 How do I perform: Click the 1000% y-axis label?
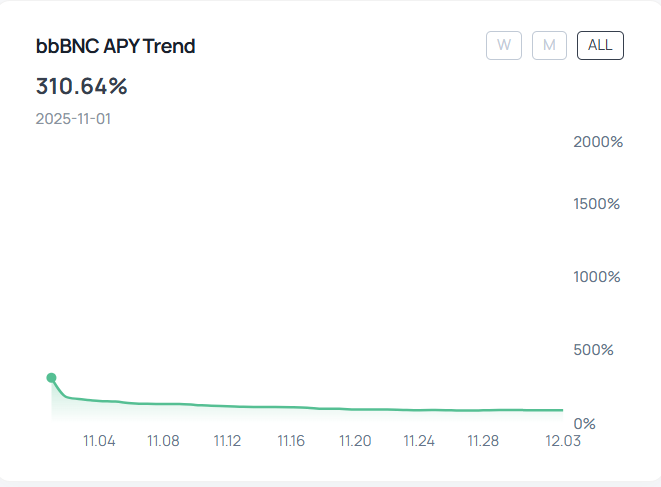point(597,277)
